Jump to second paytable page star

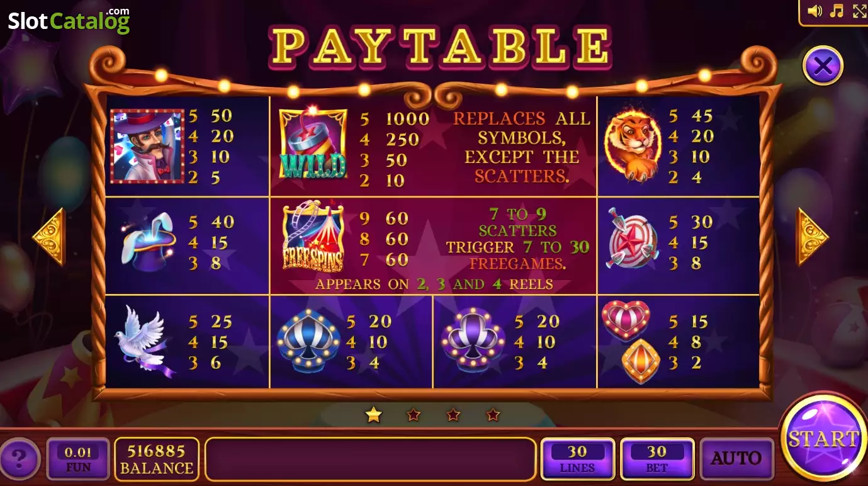pyautogui.click(x=414, y=415)
